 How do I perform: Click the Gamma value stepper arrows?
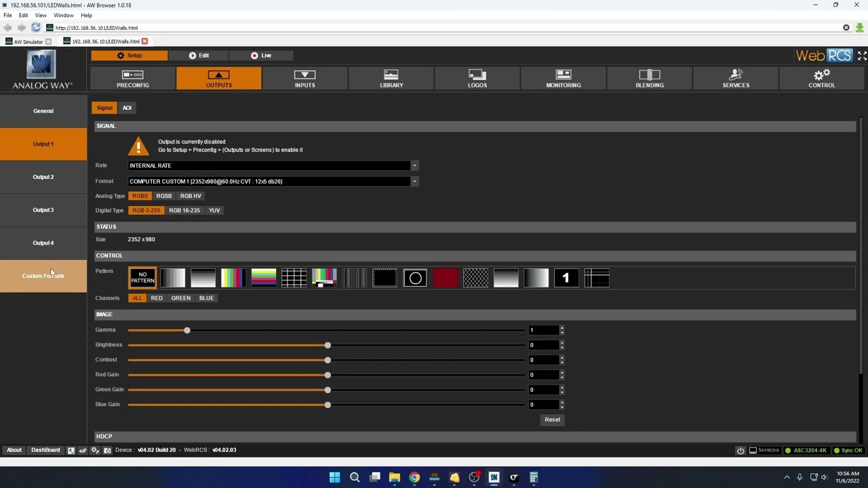(561, 330)
